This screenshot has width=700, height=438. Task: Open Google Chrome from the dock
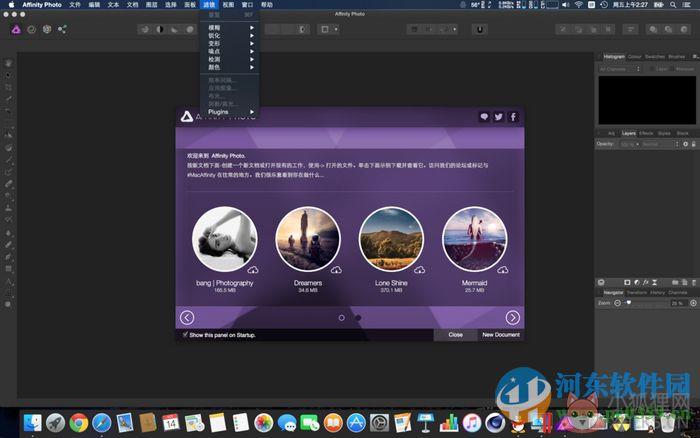(79, 423)
